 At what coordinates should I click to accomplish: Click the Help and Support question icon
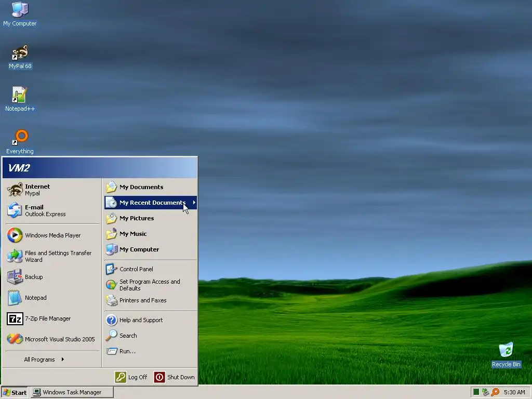tap(111, 320)
